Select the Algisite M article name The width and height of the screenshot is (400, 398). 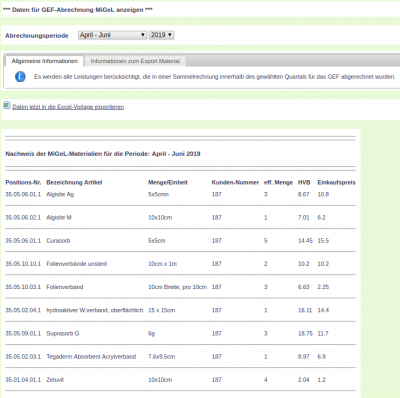coord(59,217)
